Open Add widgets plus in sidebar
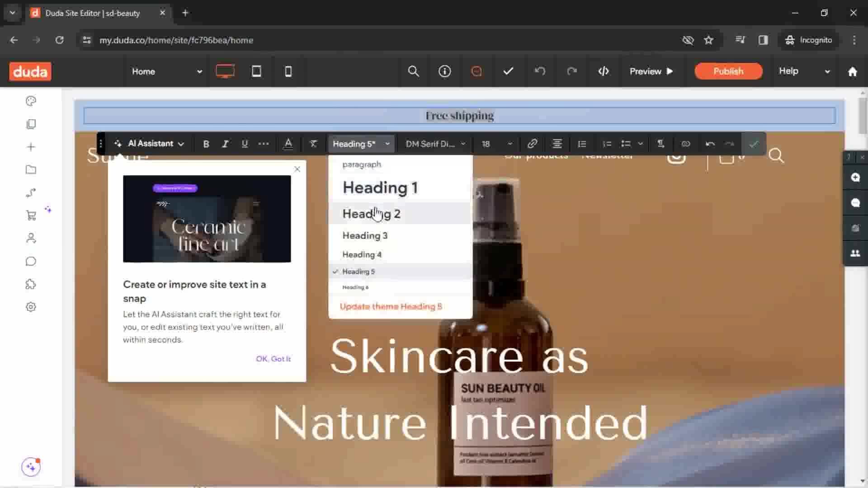Image resolution: width=868 pixels, height=488 pixels. (x=31, y=147)
